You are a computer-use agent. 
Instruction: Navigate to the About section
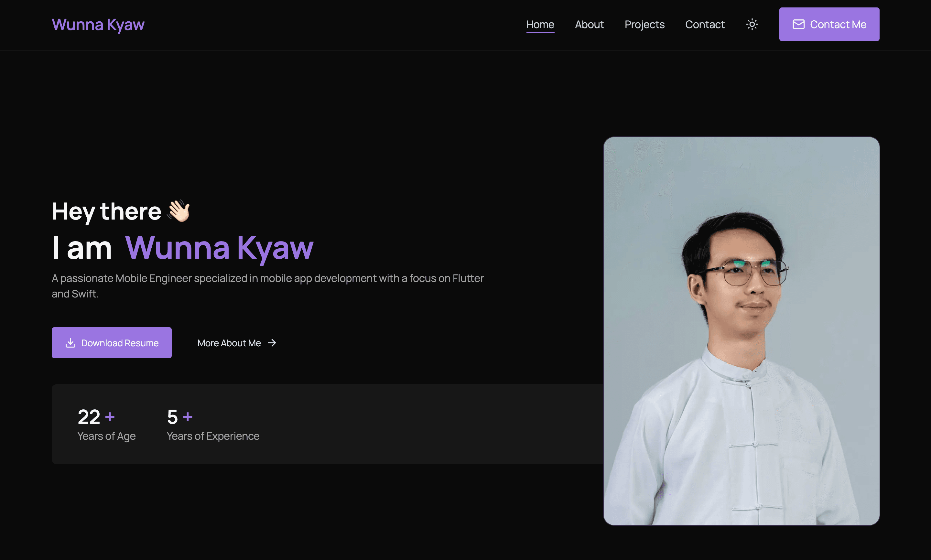point(589,24)
